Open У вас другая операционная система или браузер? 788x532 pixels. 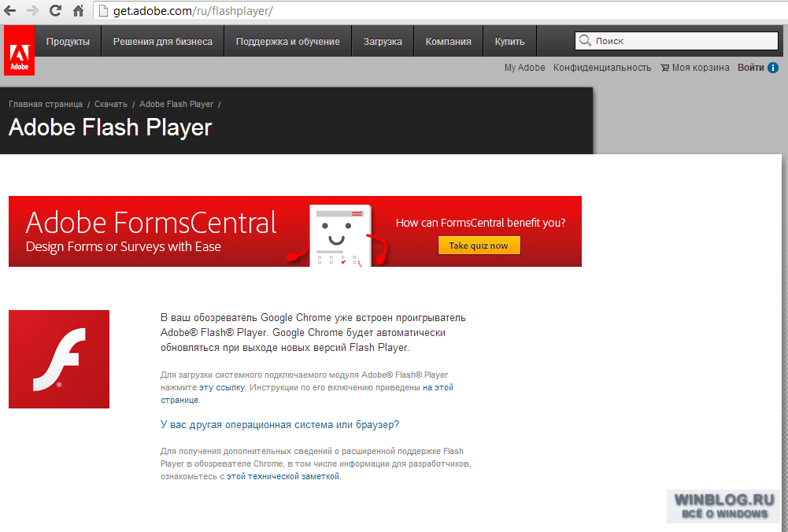280,424
